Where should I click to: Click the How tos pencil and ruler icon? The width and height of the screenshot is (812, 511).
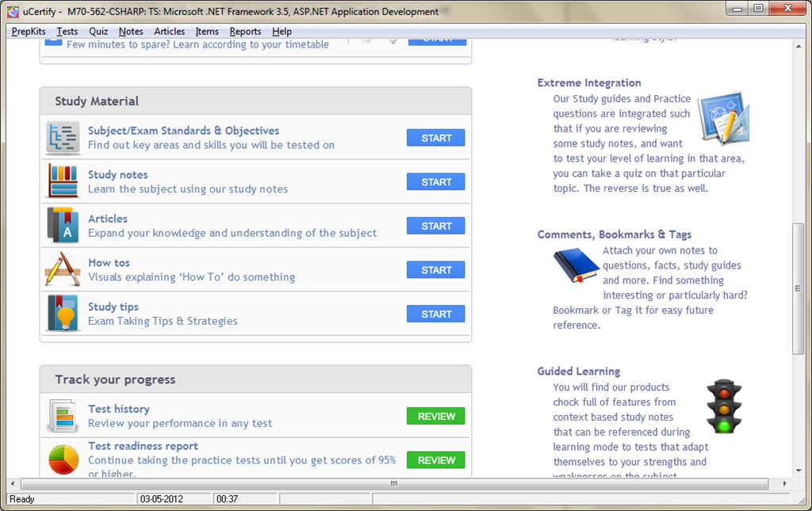click(x=63, y=269)
